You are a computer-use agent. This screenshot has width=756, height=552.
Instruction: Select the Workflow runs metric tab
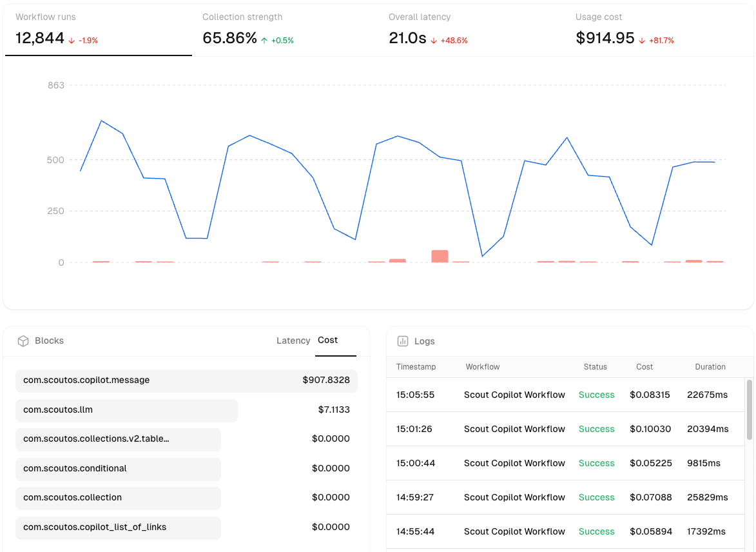[99, 30]
